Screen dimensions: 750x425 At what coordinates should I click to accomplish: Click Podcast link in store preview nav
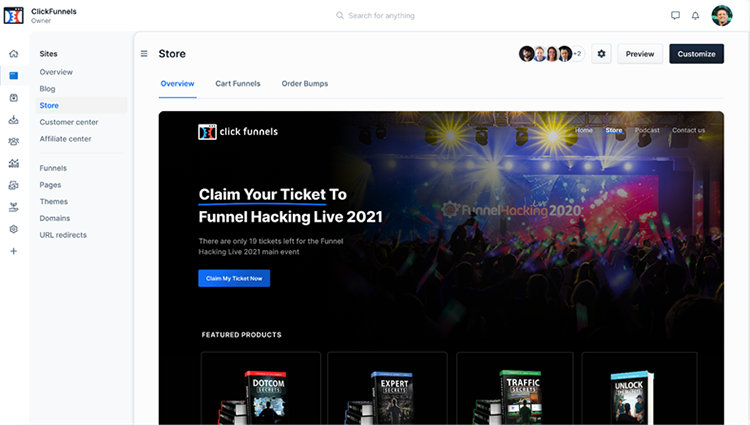click(647, 130)
